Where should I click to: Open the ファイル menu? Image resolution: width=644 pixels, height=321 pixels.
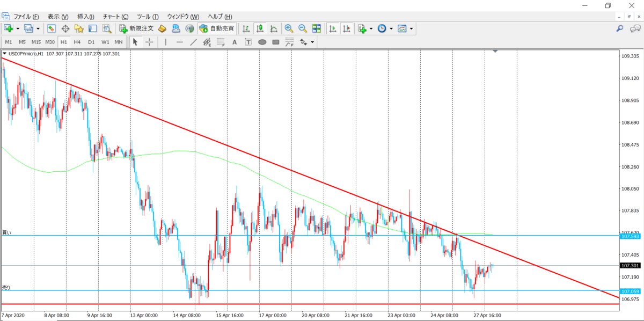(26, 17)
